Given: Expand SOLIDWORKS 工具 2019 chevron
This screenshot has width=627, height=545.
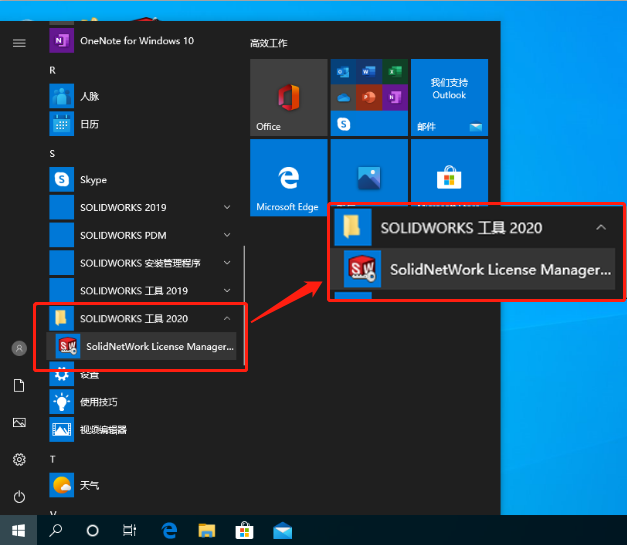Looking at the screenshot, I should coord(227,290).
